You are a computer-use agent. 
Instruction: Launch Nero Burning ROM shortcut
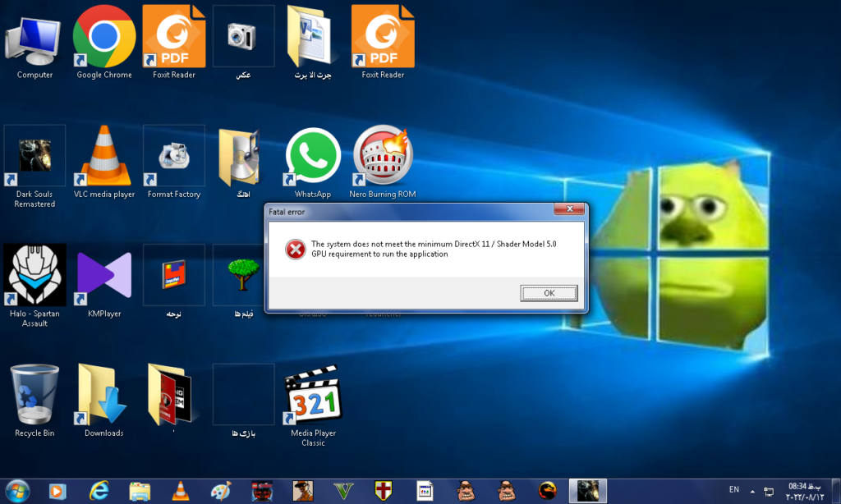tap(383, 158)
